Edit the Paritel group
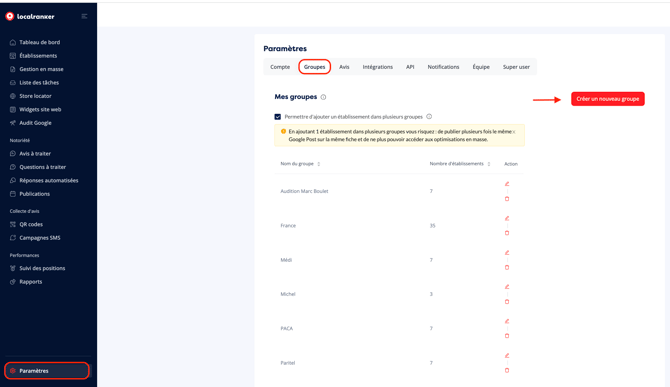Image resolution: width=670 pixels, height=387 pixels. [x=507, y=356]
